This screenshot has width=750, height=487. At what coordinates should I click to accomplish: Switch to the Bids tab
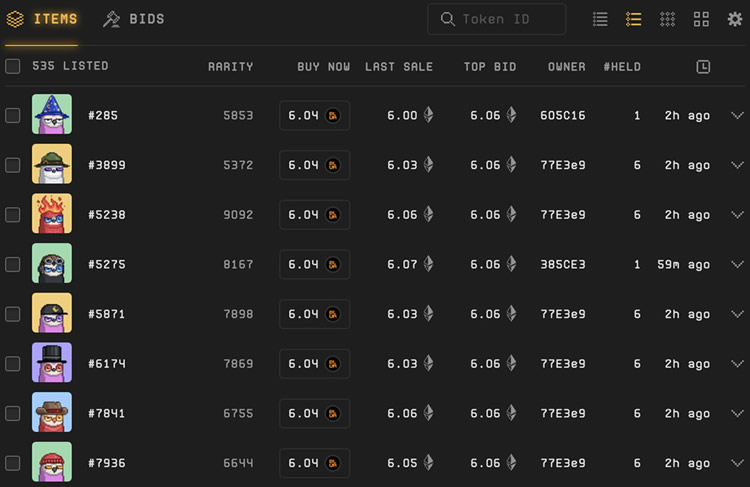[134, 19]
